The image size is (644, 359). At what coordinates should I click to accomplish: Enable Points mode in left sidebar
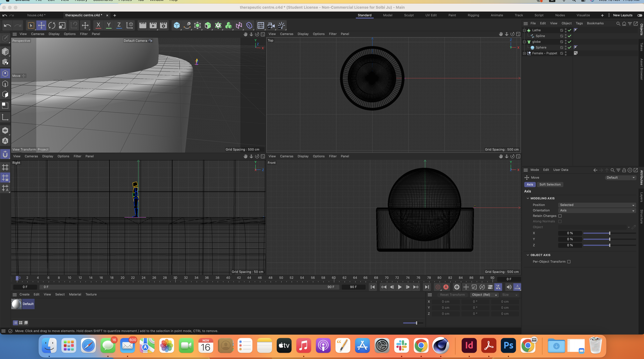click(5, 73)
